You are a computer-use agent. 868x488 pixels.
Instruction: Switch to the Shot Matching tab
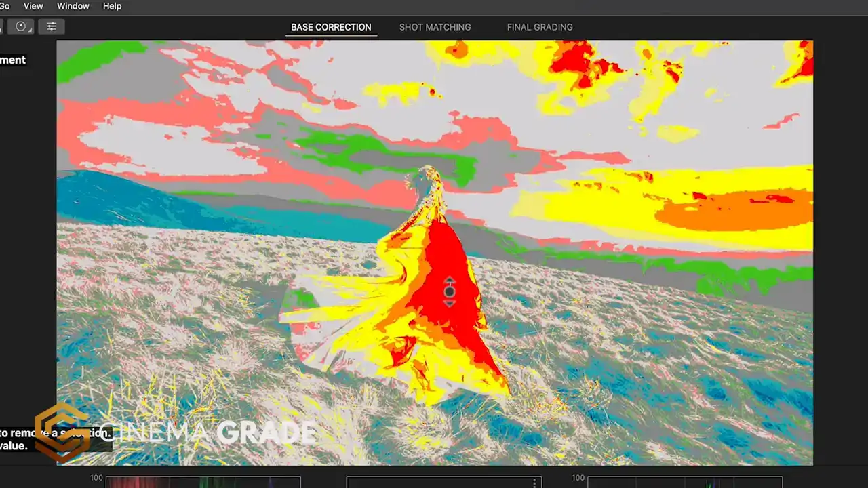435,27
